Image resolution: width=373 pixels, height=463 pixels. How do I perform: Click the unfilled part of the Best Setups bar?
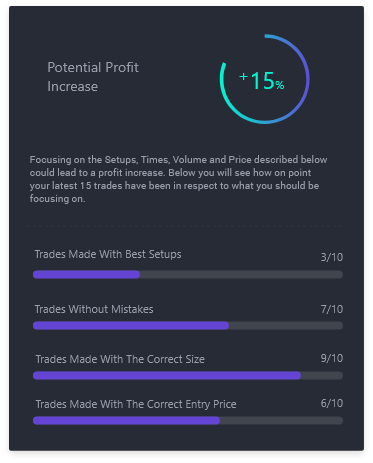[241, 275]
